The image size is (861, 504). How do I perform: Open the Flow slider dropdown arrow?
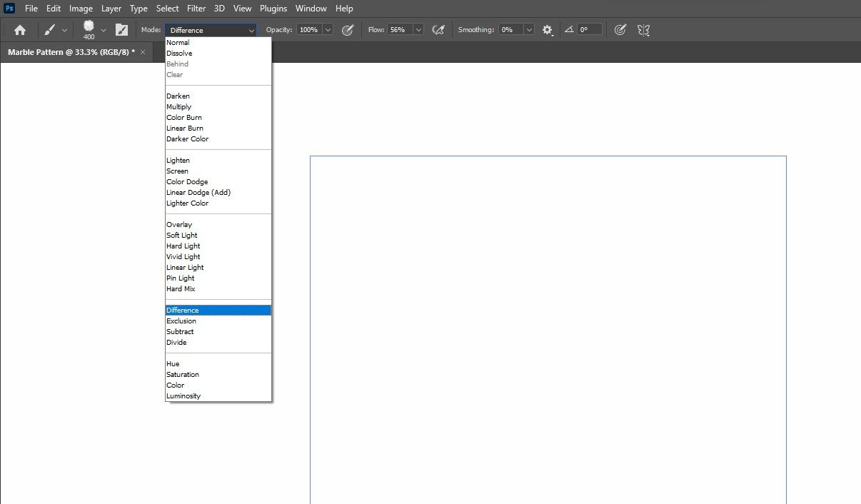[x=418, y=30]
